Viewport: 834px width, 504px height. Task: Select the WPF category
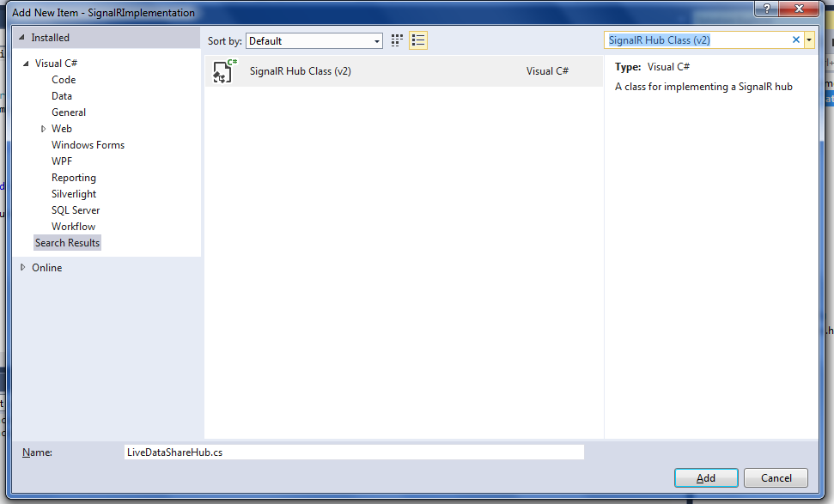pyautogui.click(x=62, y=161)
